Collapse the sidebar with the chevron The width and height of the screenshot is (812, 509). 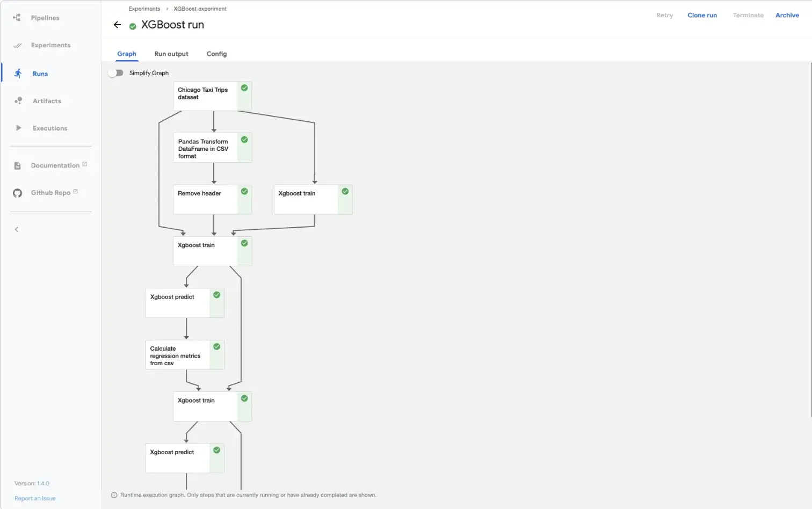[x=17, y=229]
